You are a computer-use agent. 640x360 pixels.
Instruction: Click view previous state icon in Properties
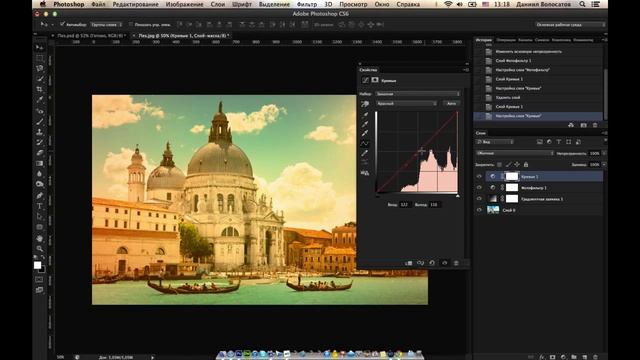click(420, 263)
